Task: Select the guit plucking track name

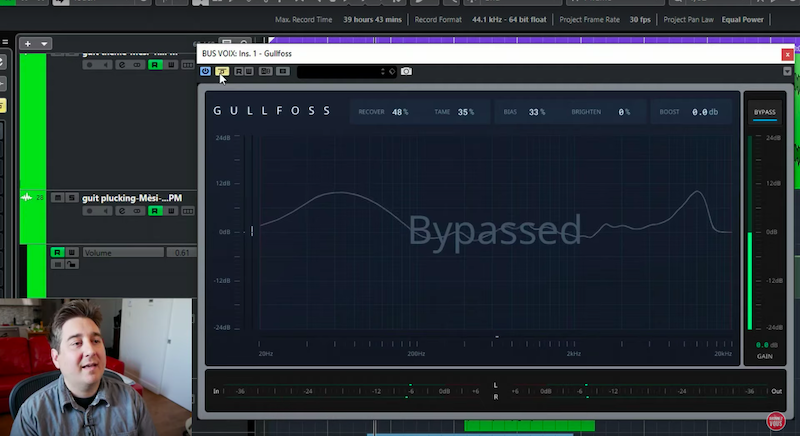Action: tap(132, 198)
